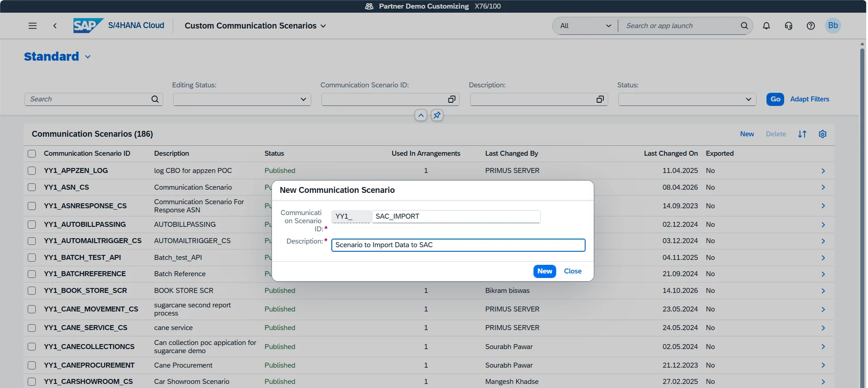Viewport: 868px width, 388px height.
Task: Open the Custom Communication Scenarios title menu
Action: pyautogui.click(x=255, y=26)
